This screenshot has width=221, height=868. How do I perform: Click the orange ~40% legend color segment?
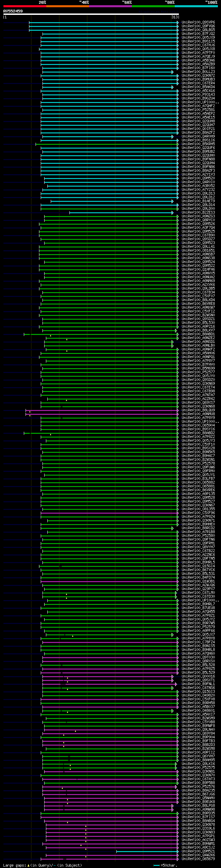coord(68,6)
